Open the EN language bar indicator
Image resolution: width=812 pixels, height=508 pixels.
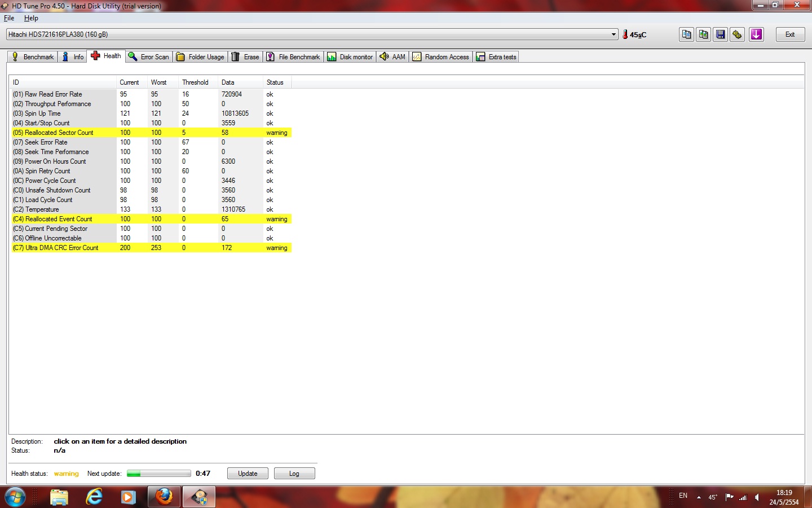[683, 496]
